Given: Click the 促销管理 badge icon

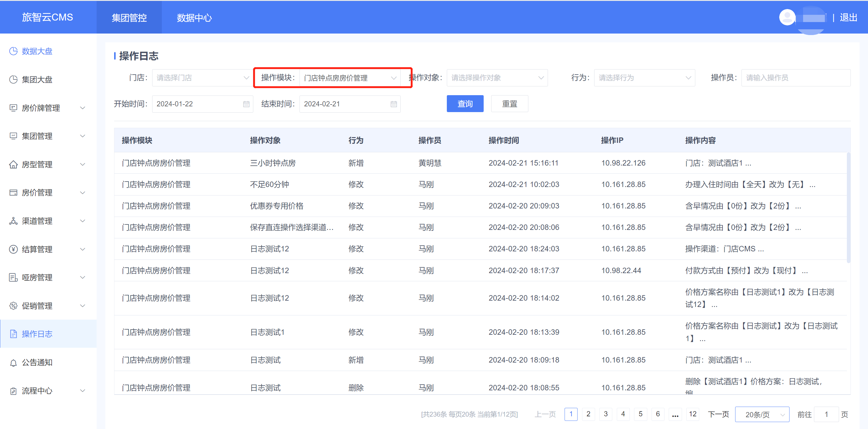Looking at the screenshot, I should coord(13,306).
